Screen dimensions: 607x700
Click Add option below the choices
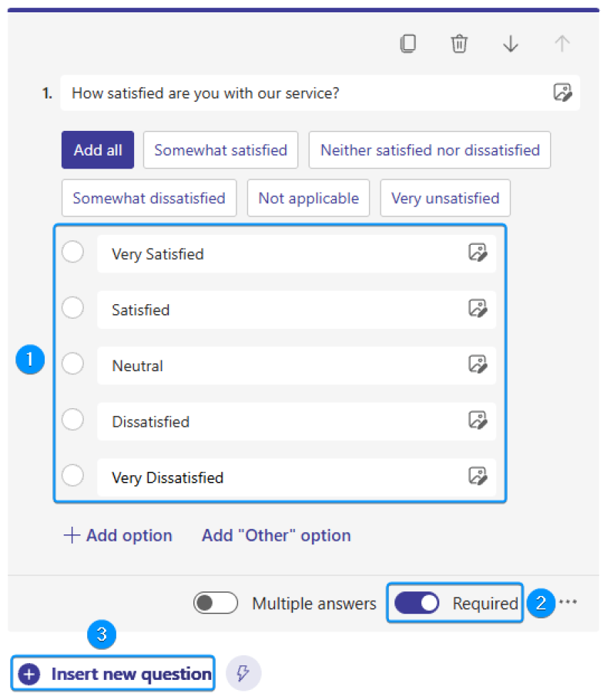tap(117, 535)
